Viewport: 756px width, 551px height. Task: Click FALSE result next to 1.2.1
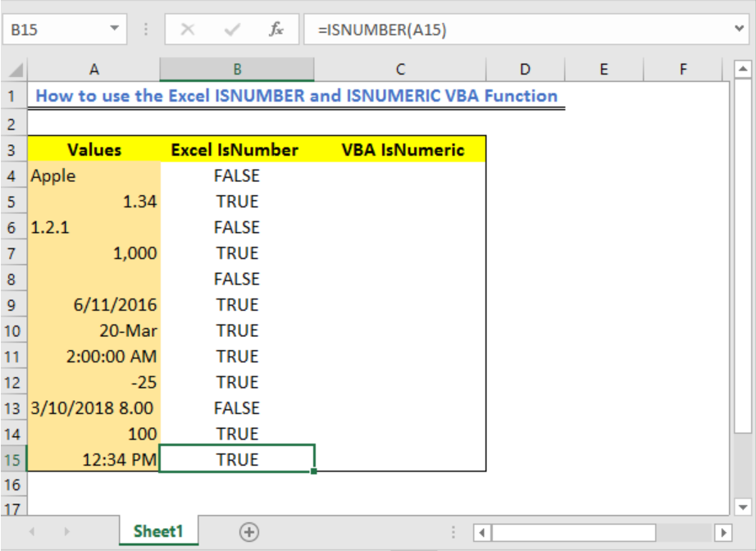237,228
